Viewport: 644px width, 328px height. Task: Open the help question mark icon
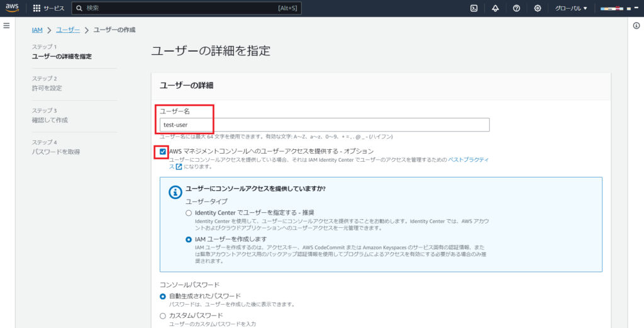[x=516, y=8]
